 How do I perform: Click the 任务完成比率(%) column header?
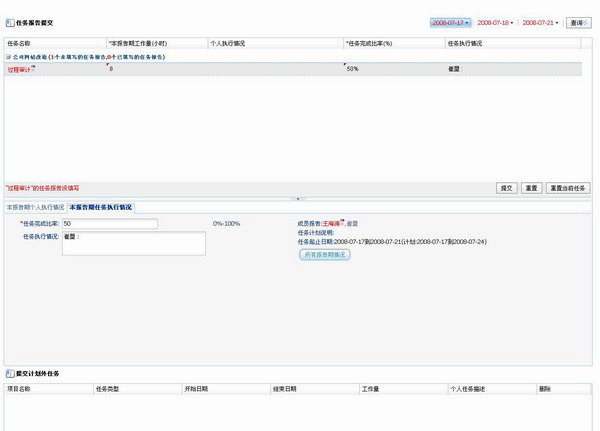[369, 44]
